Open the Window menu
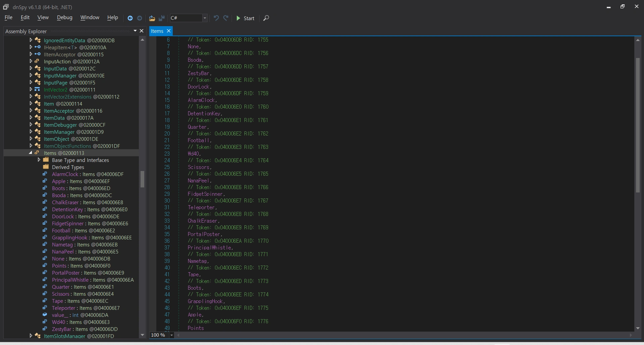Viewport: 644px width, 345px height. 90,17
